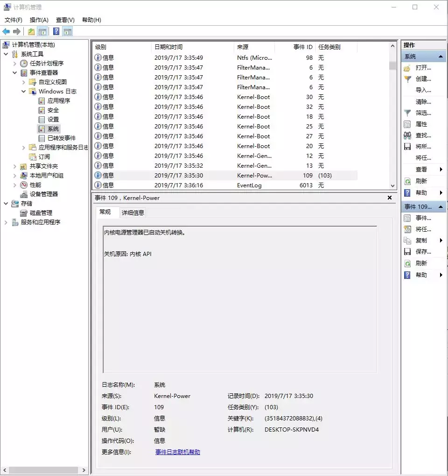Switch to the 详细信息 tab
The height and width of the screenshot is (476, 448).
133,213
